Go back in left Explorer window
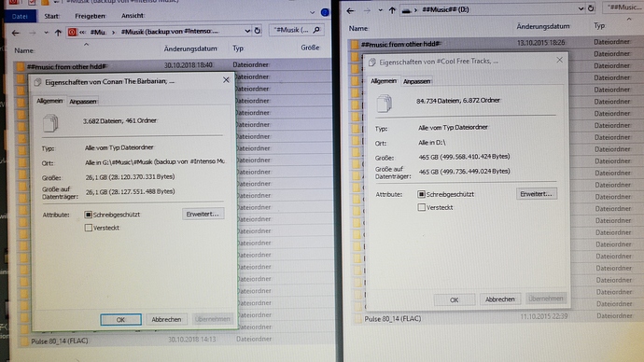The image size is (644, 362). click(16, 33)
